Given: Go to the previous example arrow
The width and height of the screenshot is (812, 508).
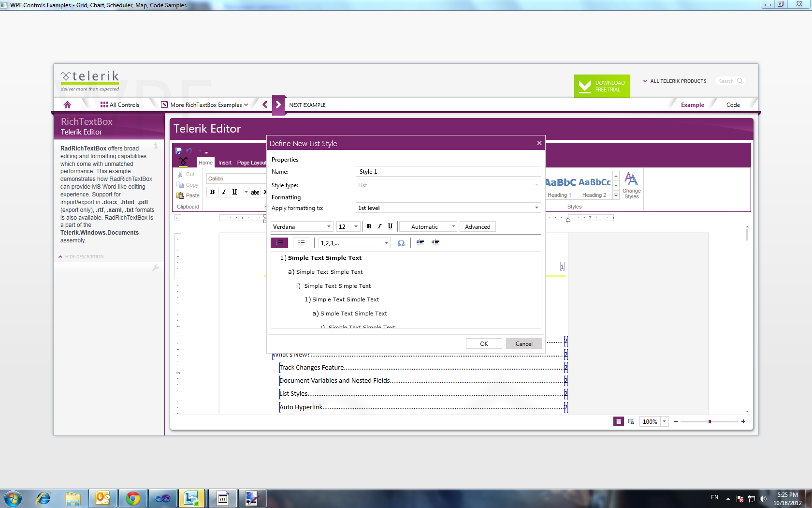Looking at the screenshot, I should (x=265, y=105).
